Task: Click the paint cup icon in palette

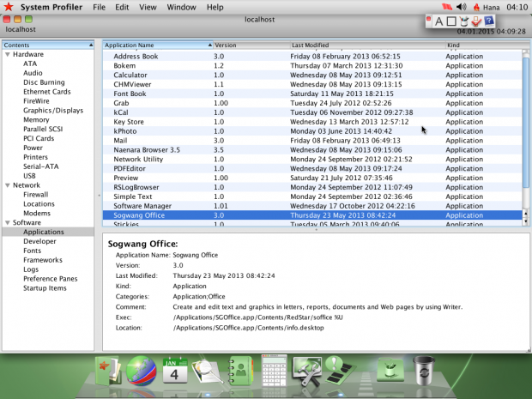Action: 464,21
